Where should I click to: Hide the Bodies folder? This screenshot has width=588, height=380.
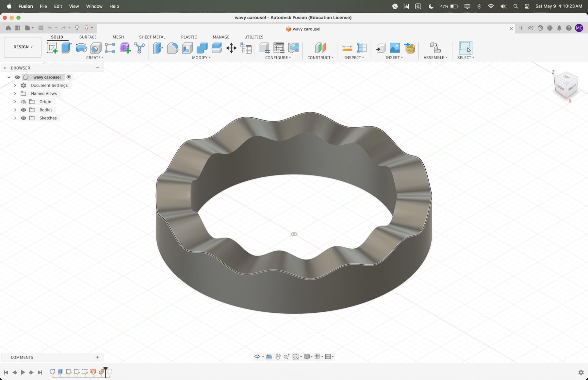(x=24, y=110)
